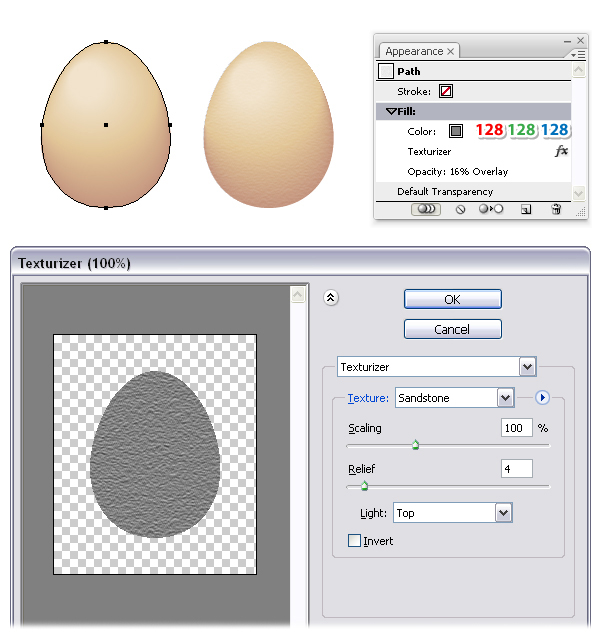Click the Clear Appearance icon
This screenshot has height=640, width=600.
(461, 210)
